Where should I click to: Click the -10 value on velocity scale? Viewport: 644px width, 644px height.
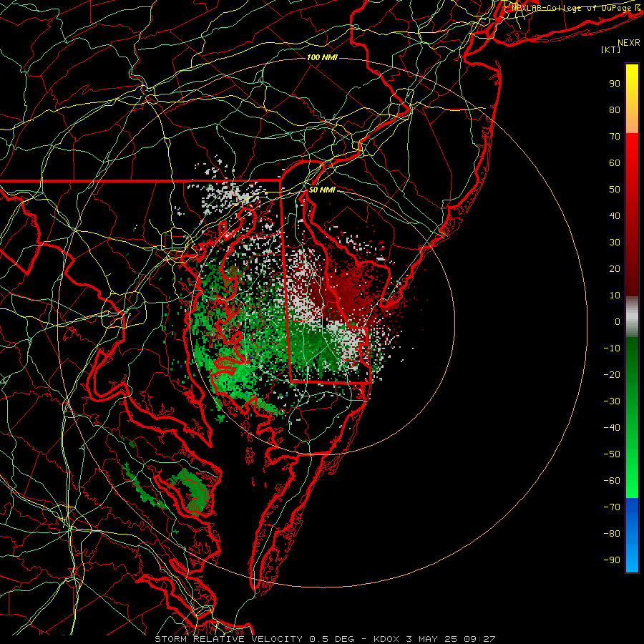[612, 348]
